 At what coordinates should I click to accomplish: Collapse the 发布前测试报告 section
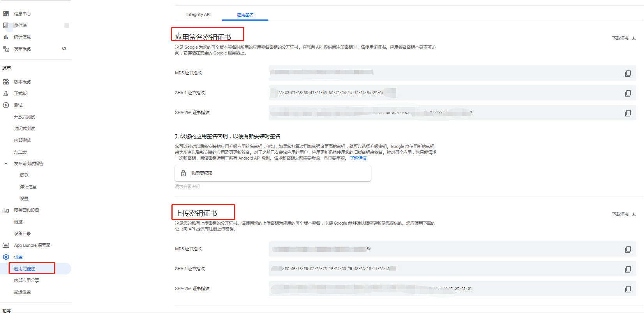click(6, 164)
